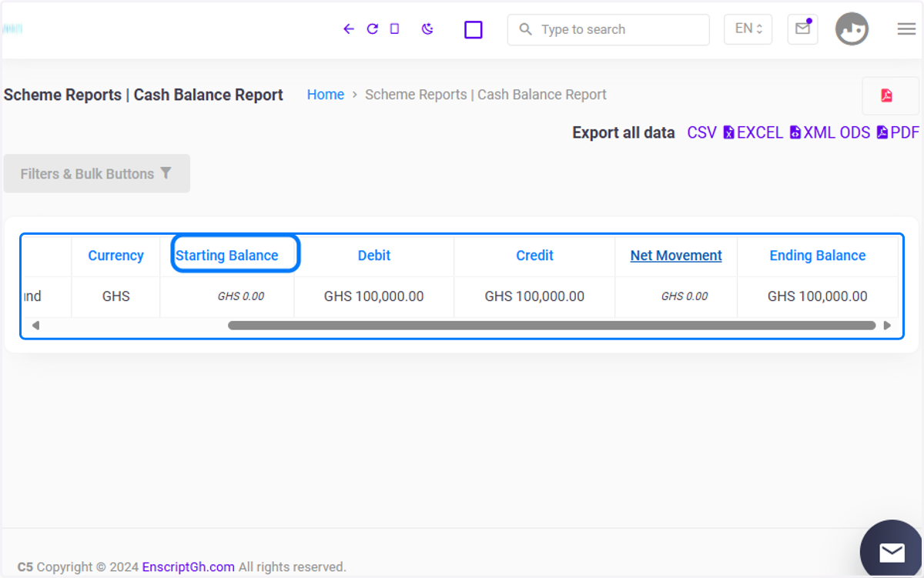The width and height of the screenshot is (924, 578).
Task: Toggle dark mode moon icon
Action: (427, 29)
